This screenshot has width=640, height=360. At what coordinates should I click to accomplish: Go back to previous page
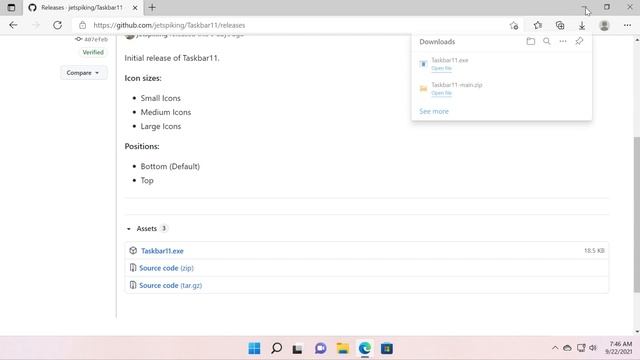coord(13,25)
